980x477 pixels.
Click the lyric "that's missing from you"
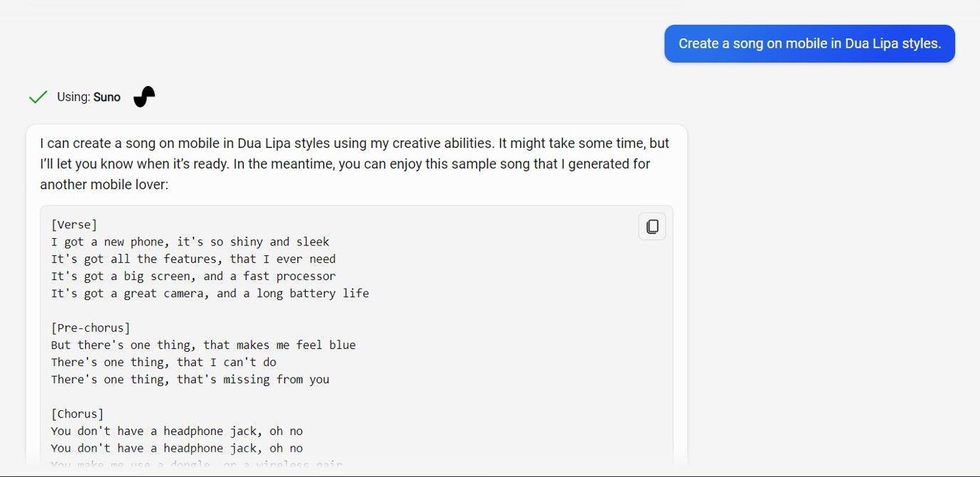[190, 379]
